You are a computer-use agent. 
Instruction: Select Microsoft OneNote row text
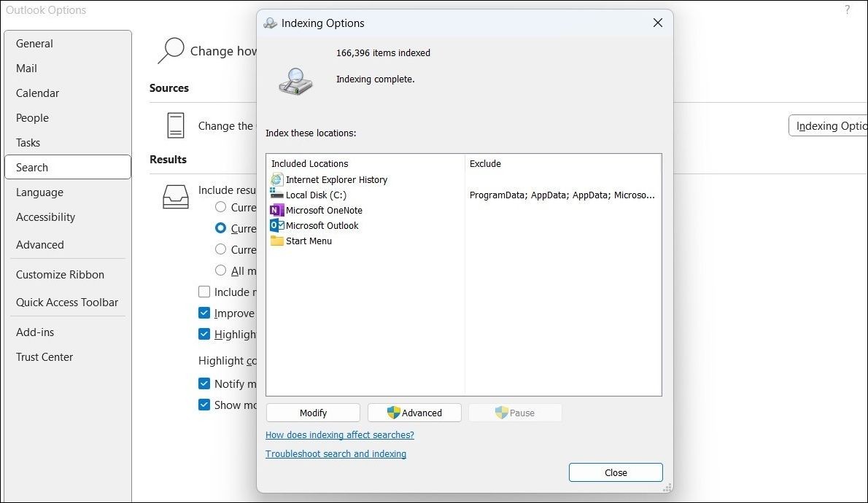coord(324,210)
